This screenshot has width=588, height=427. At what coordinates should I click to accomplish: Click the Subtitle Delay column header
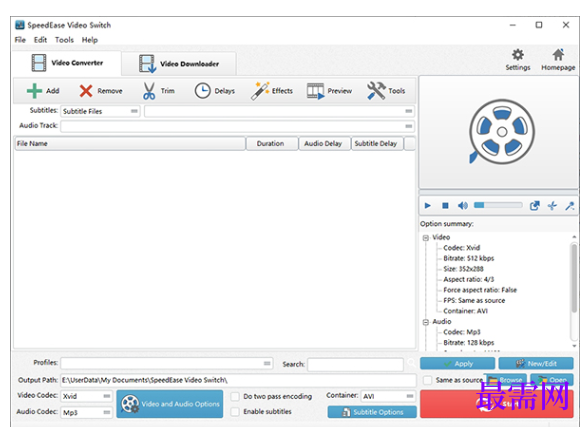point(377,144)
